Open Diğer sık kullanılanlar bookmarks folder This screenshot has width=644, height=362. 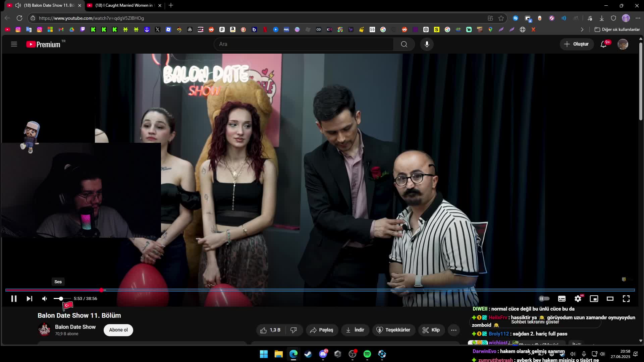pyautogui.click(x=617, y=29)
